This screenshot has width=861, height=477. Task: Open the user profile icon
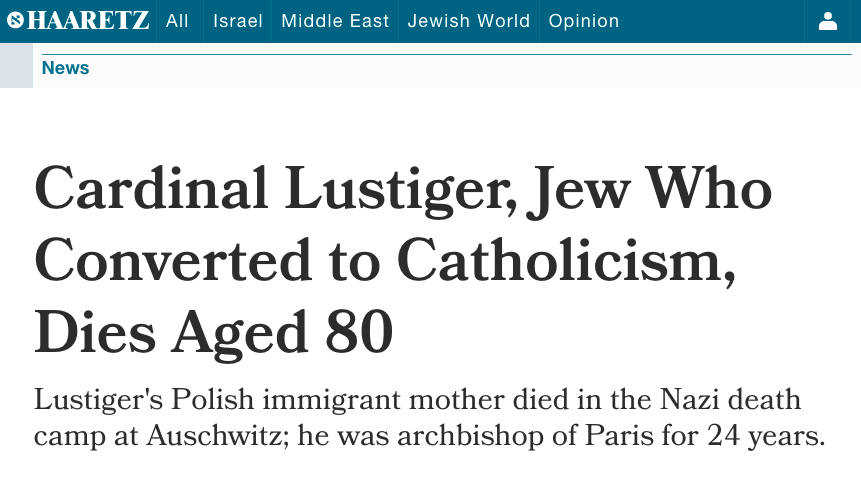click(828, 21)
